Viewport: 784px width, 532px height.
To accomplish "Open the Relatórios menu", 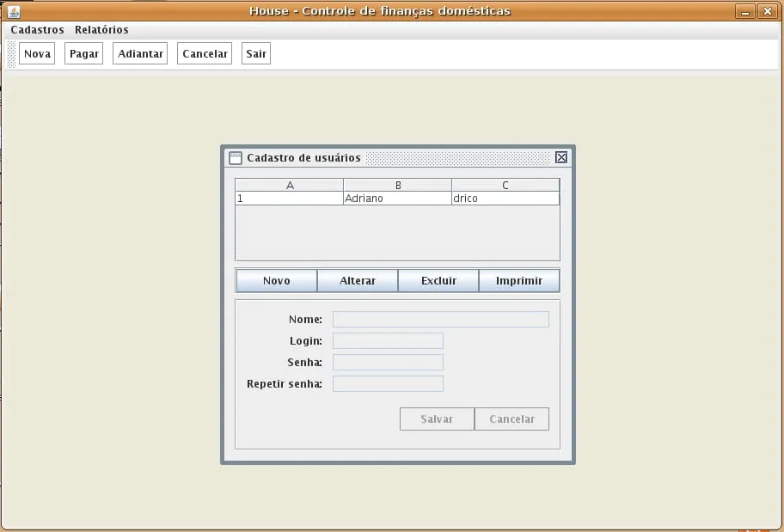I will pyautogui.click(x=101, y=30).
